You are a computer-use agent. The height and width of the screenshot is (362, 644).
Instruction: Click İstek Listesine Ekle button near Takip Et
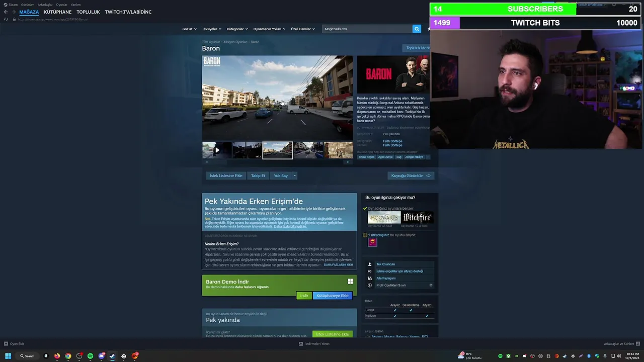[x=226, y=175]
